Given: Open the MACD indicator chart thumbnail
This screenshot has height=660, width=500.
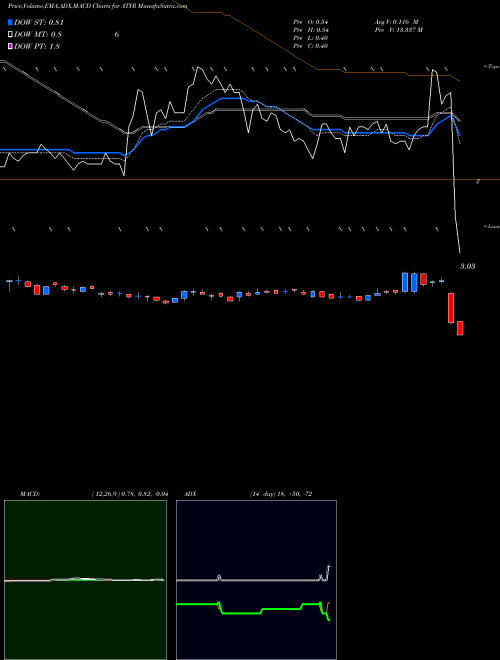Looking at the screenshot, I should pos(85,580).
